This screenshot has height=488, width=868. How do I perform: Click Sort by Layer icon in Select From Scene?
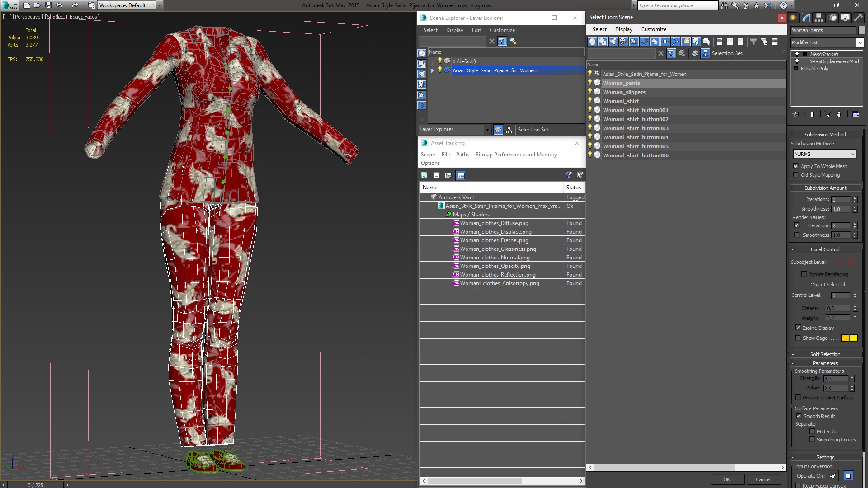(x=695, y=53)
